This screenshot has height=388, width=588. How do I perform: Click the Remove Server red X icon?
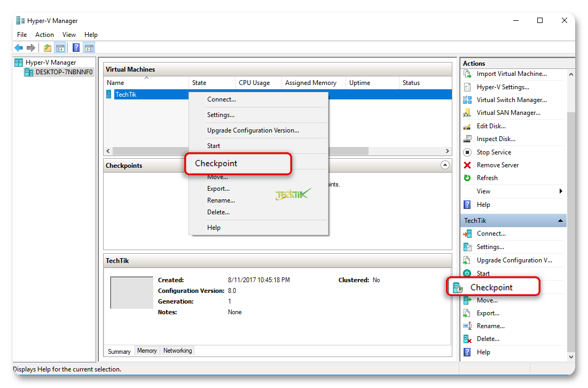pos(467,165)
